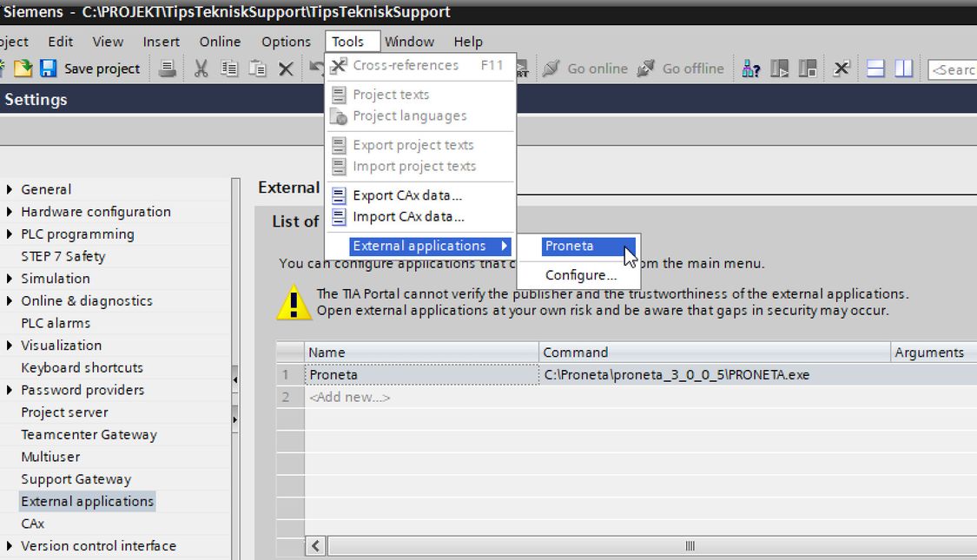Expand the Simulation settings node

[x=10, y=279]
